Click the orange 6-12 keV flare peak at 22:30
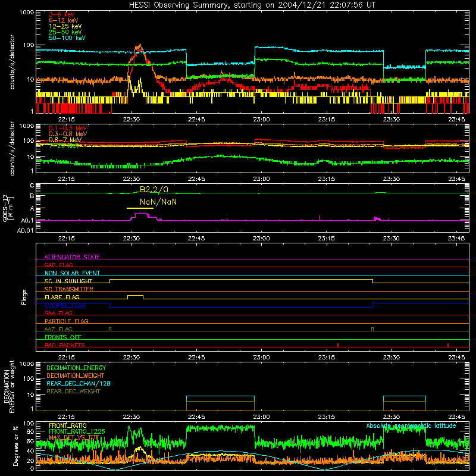This screenshot has width=476, height=476. 140,46
